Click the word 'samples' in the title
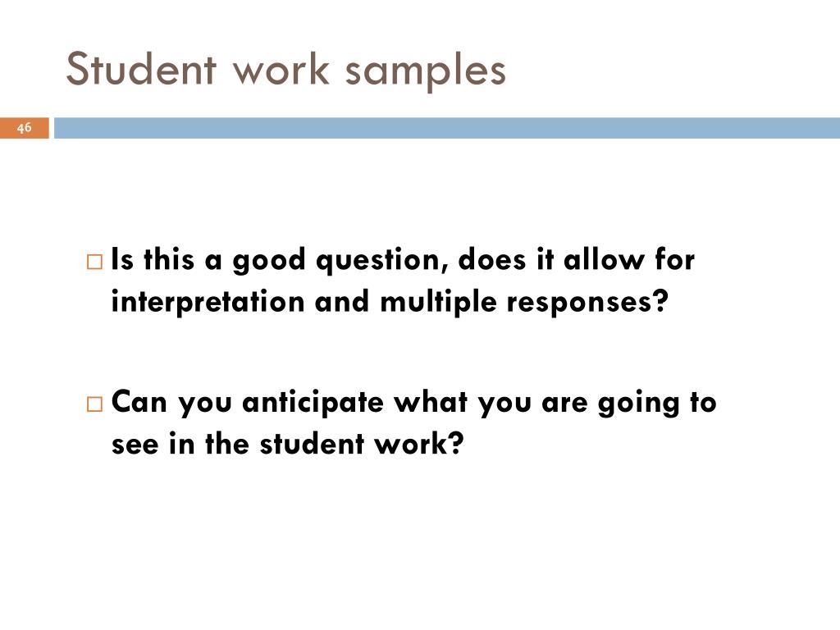The height and width of the screenshot is (630, 840). tap(426, 73)
